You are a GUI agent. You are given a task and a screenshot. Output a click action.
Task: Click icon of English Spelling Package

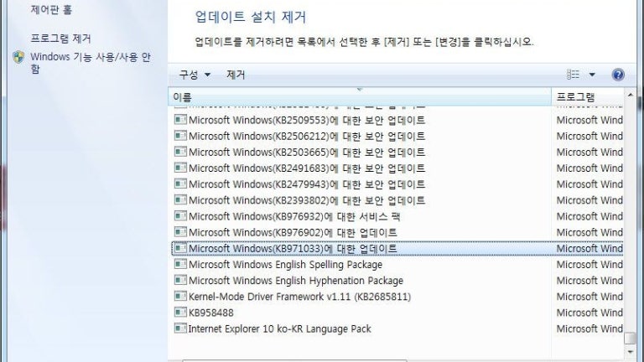pyautogui.click(x=180, y=264)
